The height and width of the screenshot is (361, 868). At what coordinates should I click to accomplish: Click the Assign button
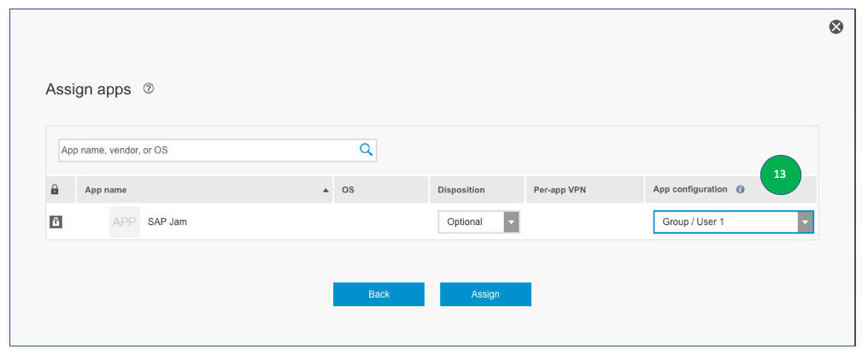point(485,294)
